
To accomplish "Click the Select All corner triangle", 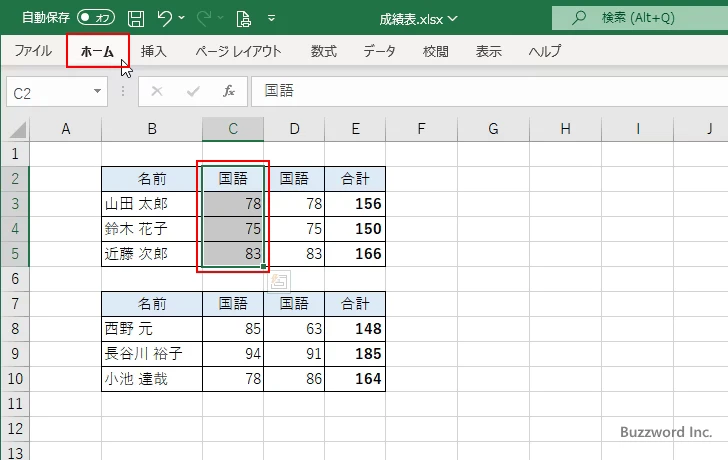I will pos(17,130).
